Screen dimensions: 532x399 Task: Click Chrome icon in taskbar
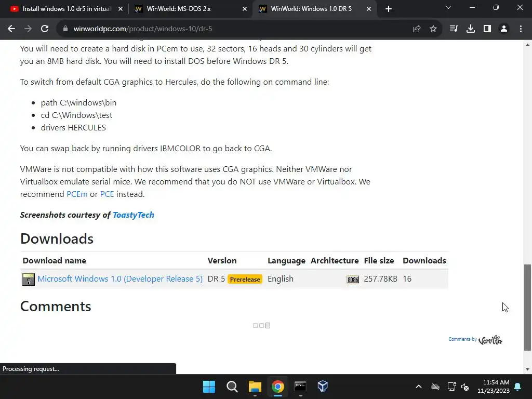tap(277, 387)
